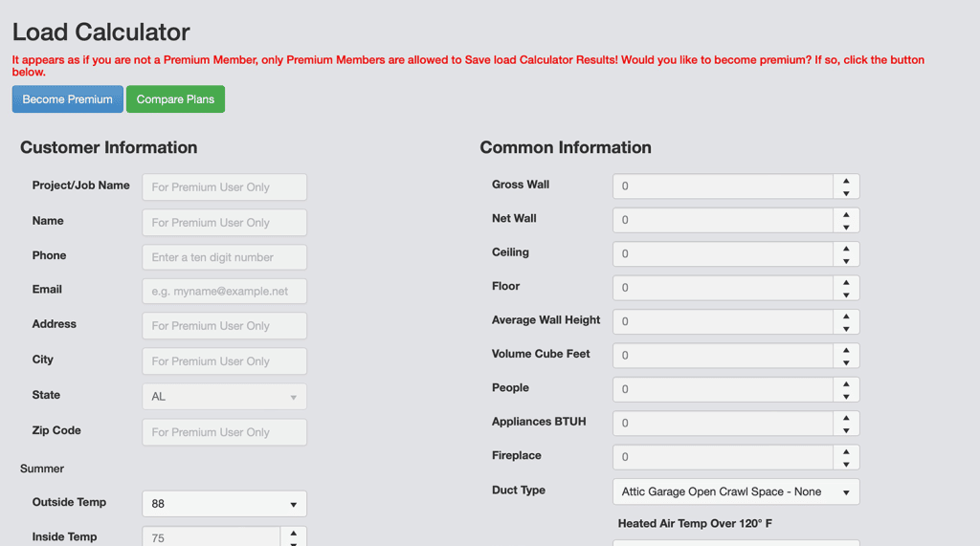Open the State dropdown
This screenshot has height=546, width=980.
point(224,397)
